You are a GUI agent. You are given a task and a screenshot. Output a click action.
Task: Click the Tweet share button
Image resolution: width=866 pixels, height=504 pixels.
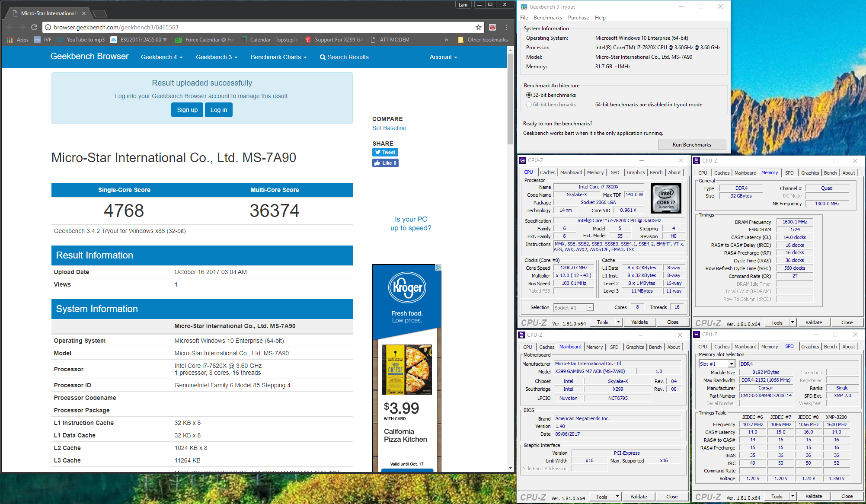[385, 152]
